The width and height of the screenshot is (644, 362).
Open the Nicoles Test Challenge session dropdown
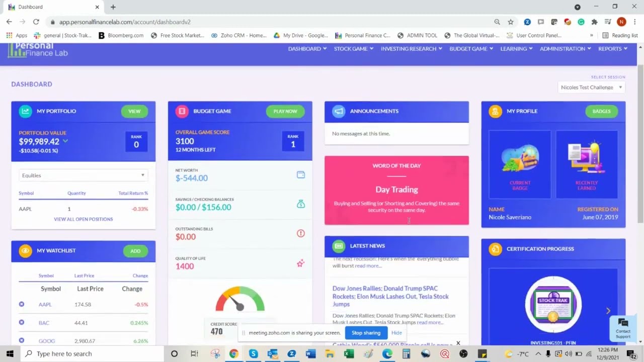(x=592, y=87)
